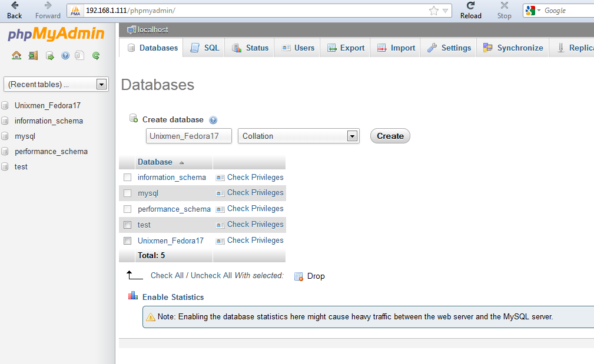Screen dimensions: 594x364
Task: Go to phpMyAdmin home icon
Action: pos(16,56)
